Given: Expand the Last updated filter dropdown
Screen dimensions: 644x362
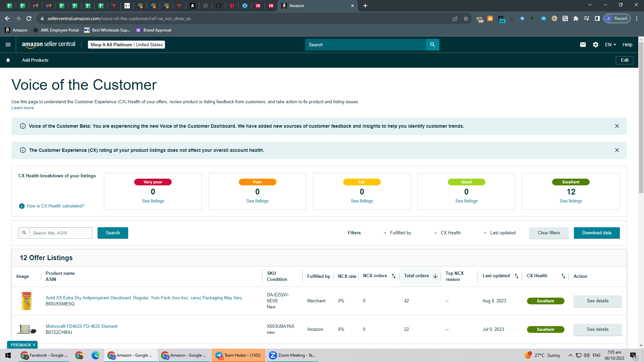Looking at the screenshot, I should click(499, 233).
